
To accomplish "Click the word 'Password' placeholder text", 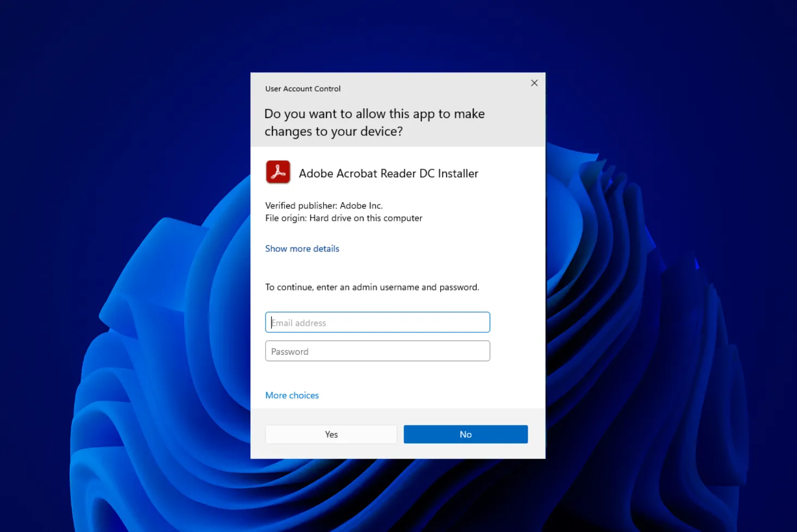I will [x=289, y=352].
